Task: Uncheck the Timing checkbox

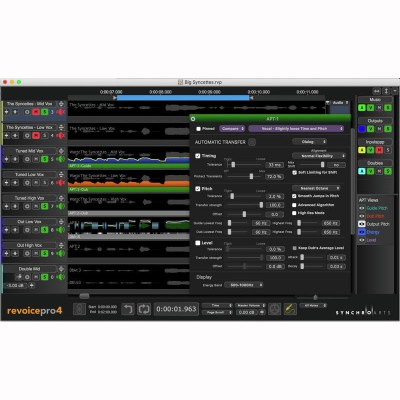Action: click(198, 156)
